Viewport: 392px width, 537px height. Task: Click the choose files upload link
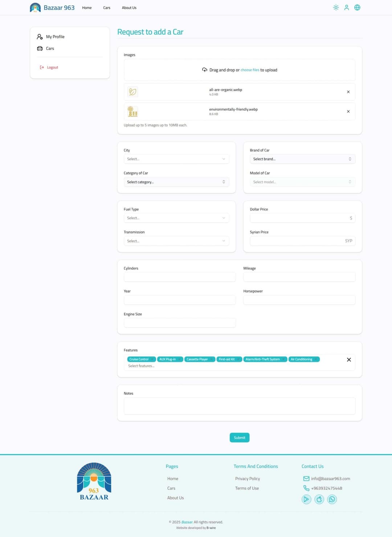point(250,70)
